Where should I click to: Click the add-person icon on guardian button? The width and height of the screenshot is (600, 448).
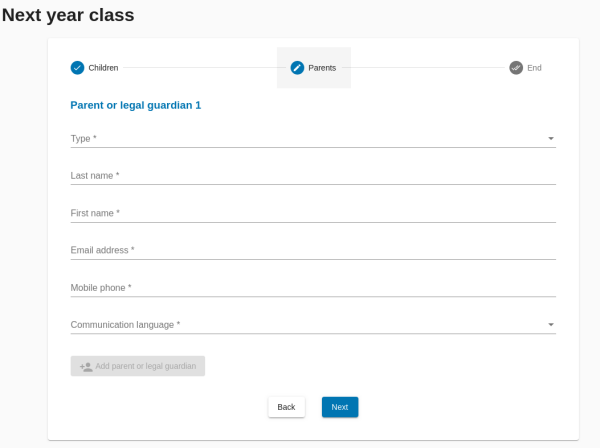pyautogui.click(x=86, y=367)
